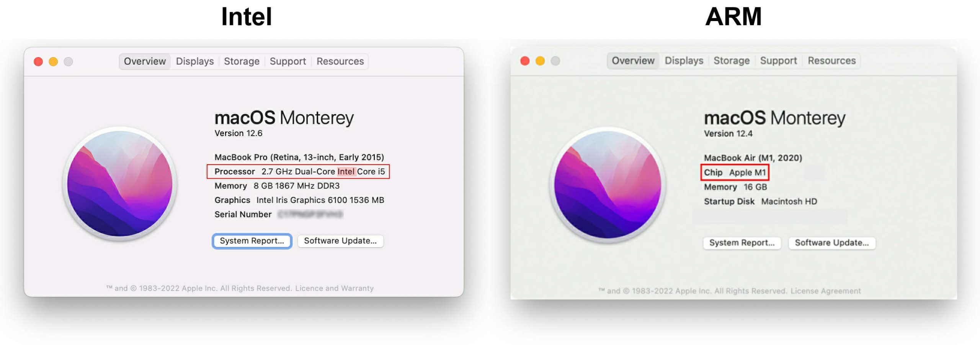This screenshot has width=980, height=345.
Task: Click the Monterey logo in the ARM window
Action: 608,185
